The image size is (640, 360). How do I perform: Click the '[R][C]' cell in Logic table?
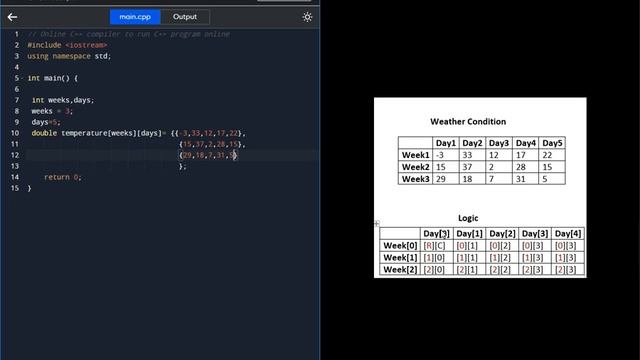(x=436, y=246)
